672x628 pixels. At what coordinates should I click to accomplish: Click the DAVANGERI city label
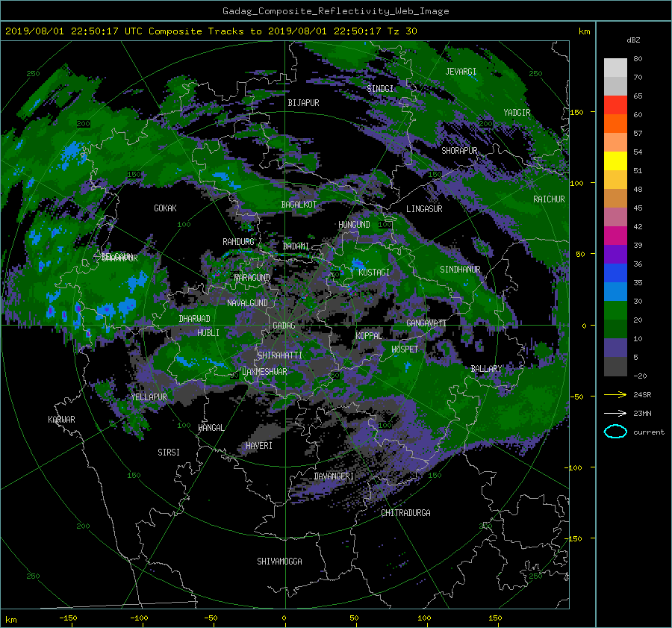334,476
